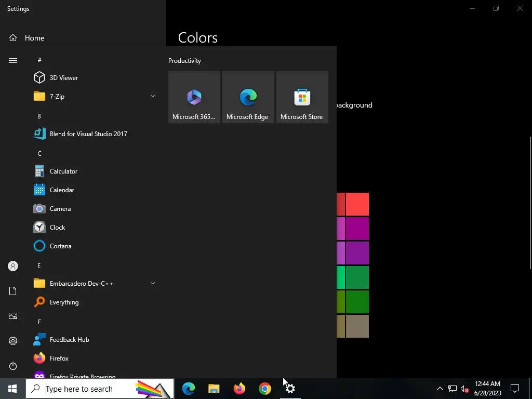Click the C letter group header
Image resolution: width=532 pixels, height=399 pixels.
click(39, 153)
